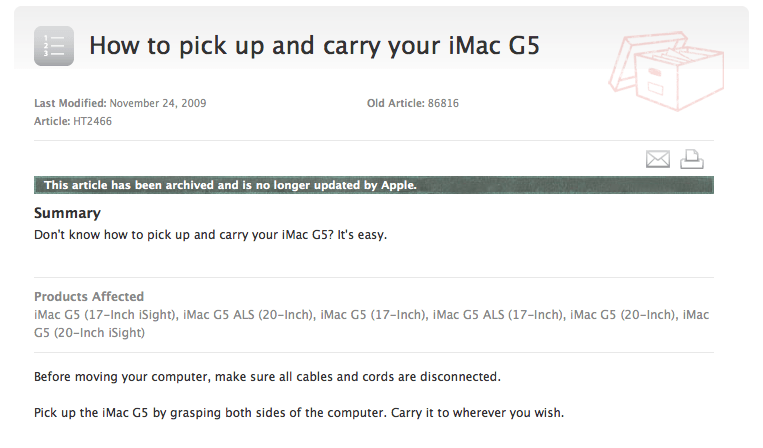Viewport: 763px width, 448px height.
Task: Click the printer icon
Action: click(692, 159)
